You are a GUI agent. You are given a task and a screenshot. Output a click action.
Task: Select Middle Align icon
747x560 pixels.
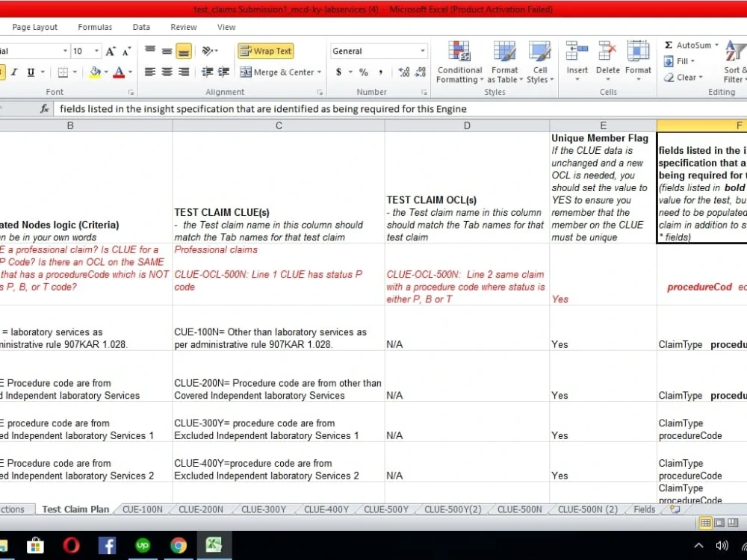[167, 51]
